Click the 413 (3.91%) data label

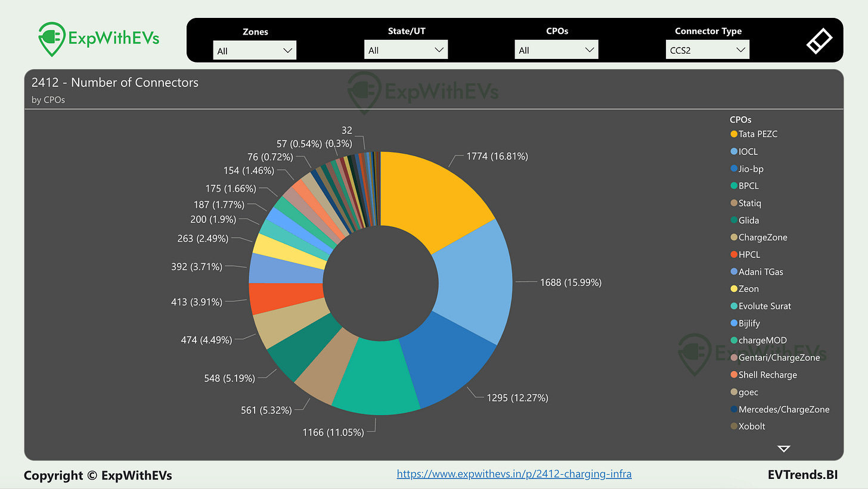point(197,302)
